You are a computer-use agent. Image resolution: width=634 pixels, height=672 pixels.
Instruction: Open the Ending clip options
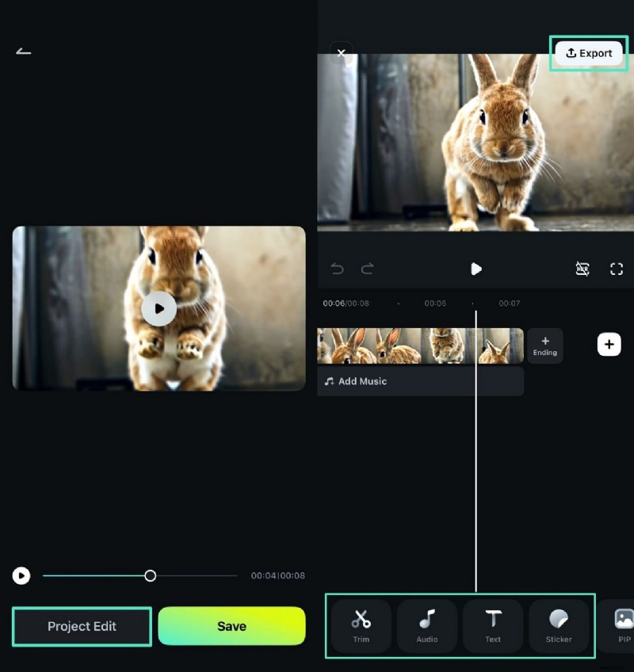(x=545, y=344)
